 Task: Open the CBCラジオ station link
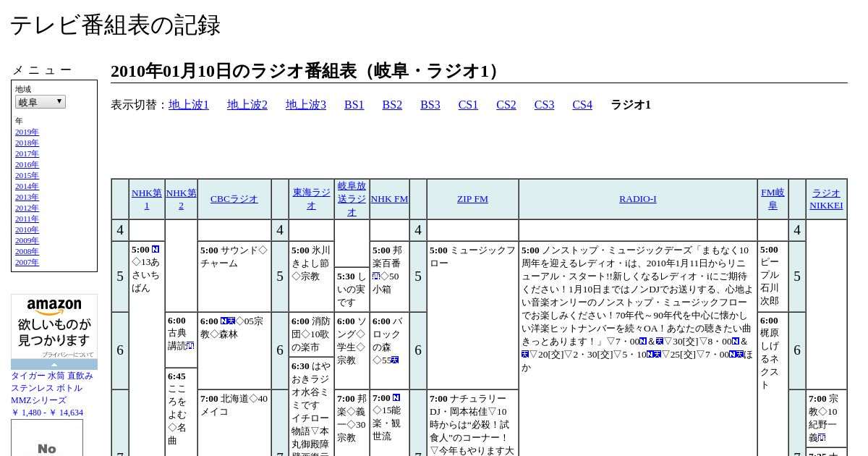[x=234, y=199]
